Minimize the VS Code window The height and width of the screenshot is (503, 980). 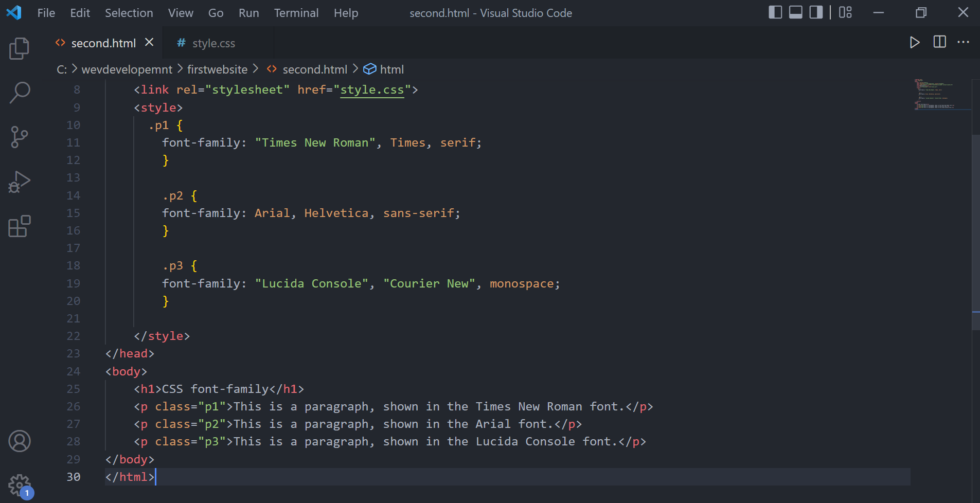pos(879,12)
